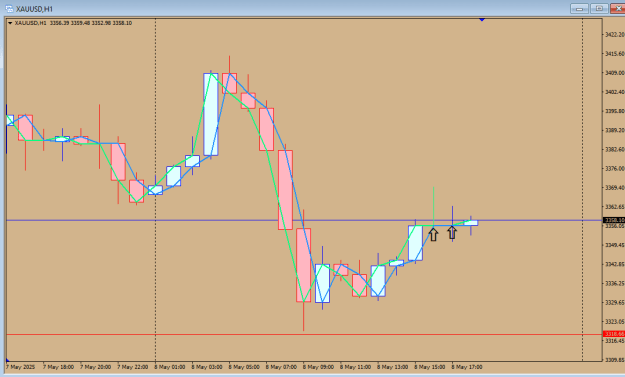Click the 8 May 11:00 time label
Viewport: 625px width, 377px height.
click(355, 367)
